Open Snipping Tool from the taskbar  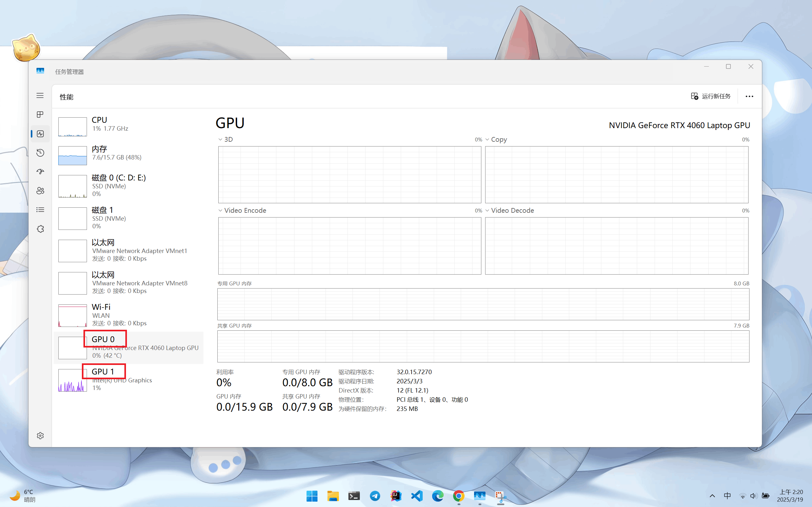(x=501, y=496)
